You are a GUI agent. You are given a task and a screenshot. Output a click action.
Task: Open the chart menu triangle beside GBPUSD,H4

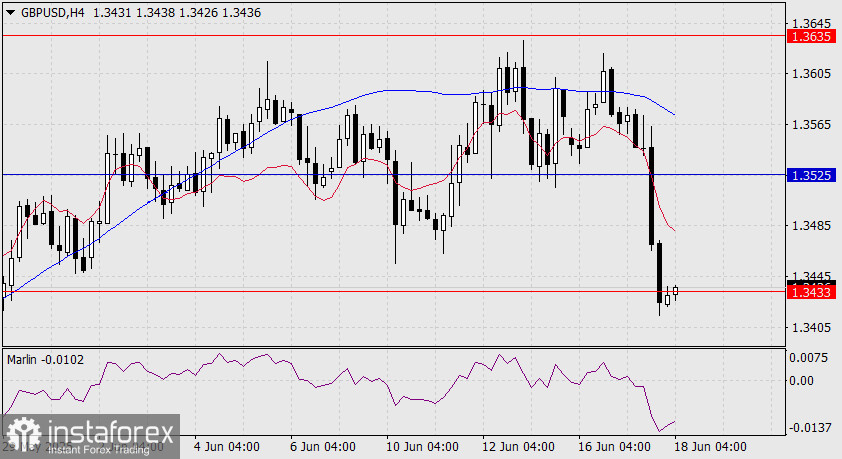point(10,13)
